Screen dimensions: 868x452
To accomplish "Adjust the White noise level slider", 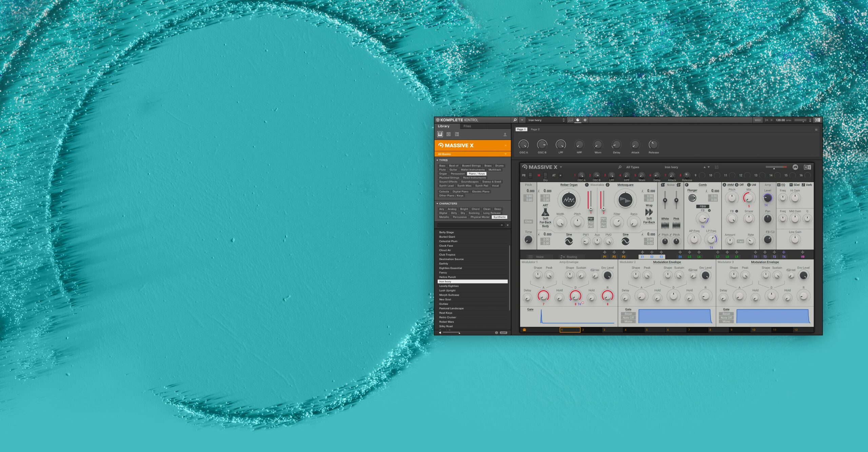I will pos(665,200).
